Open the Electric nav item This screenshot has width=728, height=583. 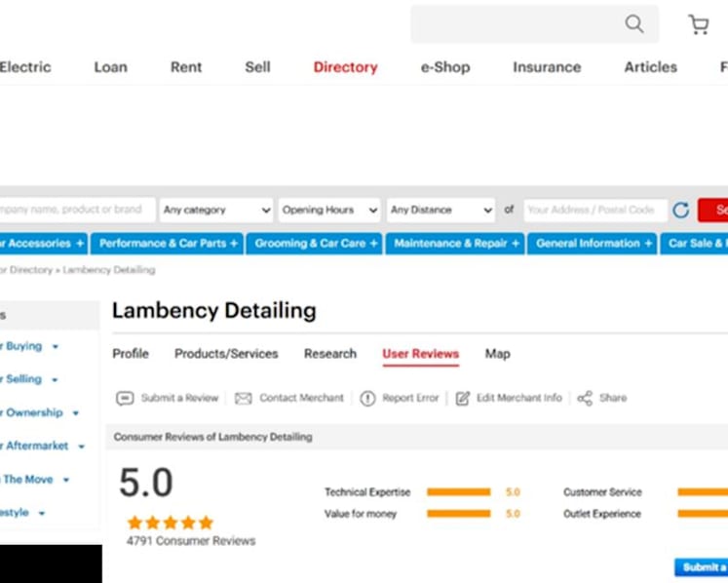click(x=25, y=67)
